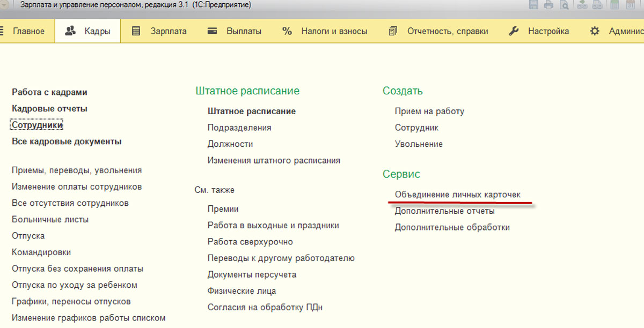Go to Физические лица

(241, 291)
